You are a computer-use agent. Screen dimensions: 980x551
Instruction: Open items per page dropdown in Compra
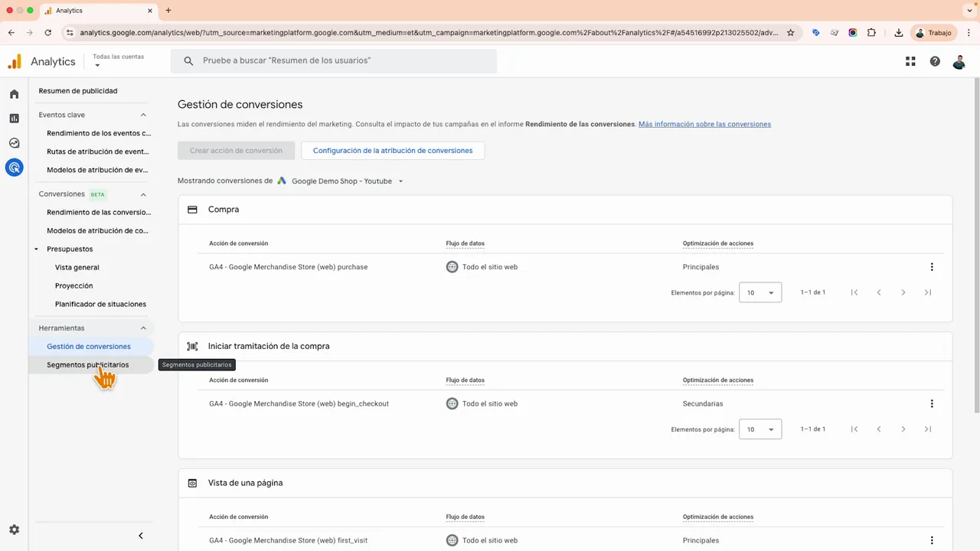point(760,292)
